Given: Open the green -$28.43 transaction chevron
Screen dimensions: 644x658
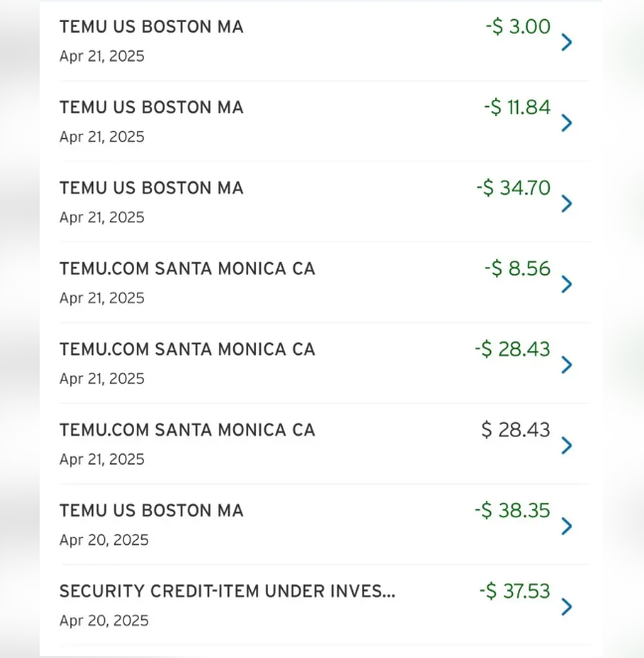Looking at the screenshot, I should [x=567, y=364].
